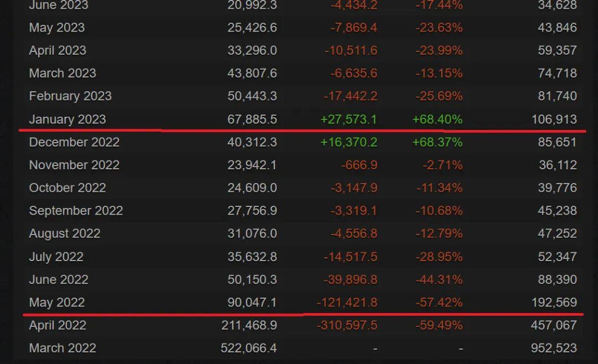The height and width of the screenshot is (364, 598).
Task: Click the loss value -14,517.5
Action: tap(350, 257)
